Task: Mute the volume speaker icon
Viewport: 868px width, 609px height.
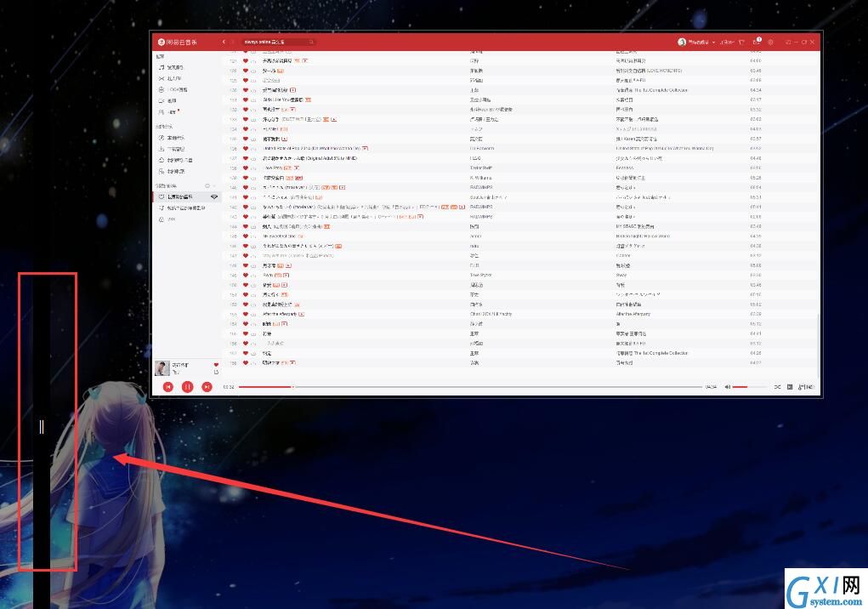Action: (x=728, y=387)
